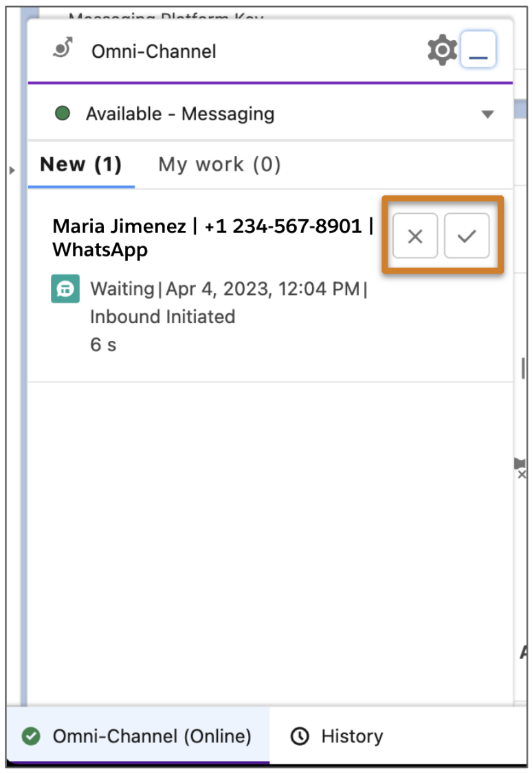Accept the Maria Jimenez WhatsApp request
The width and height of the screenshot is (532, 774).
click(467, 236)
